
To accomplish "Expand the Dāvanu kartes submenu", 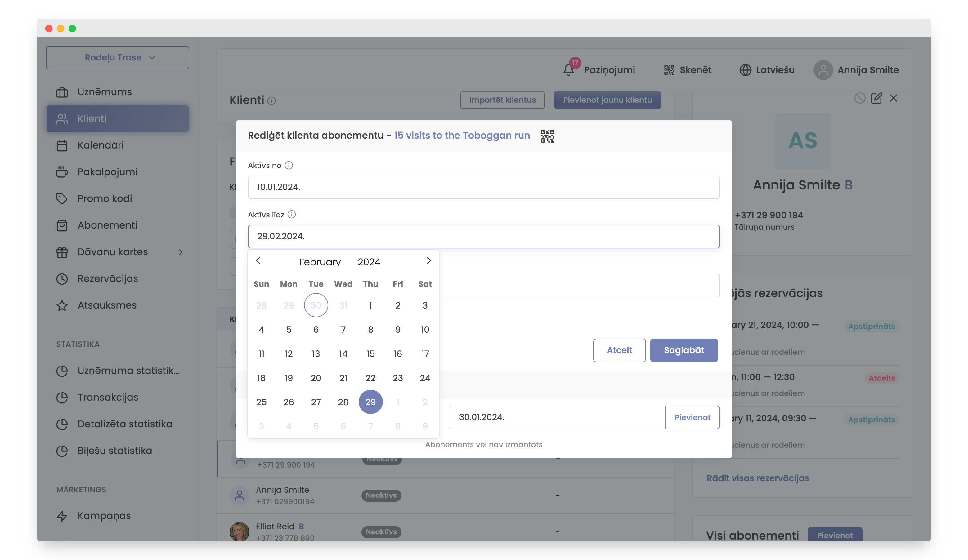I will tap(181, 252).
